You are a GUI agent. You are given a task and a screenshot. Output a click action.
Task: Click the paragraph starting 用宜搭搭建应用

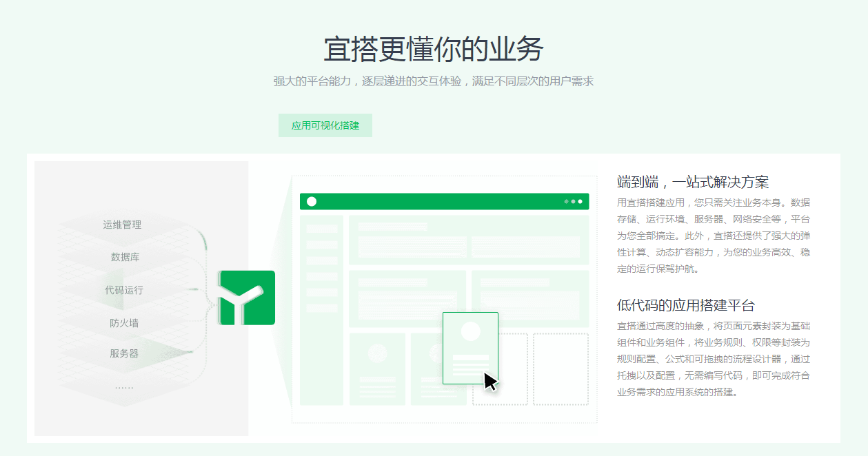pyautogui.click(x=714, y=236)
